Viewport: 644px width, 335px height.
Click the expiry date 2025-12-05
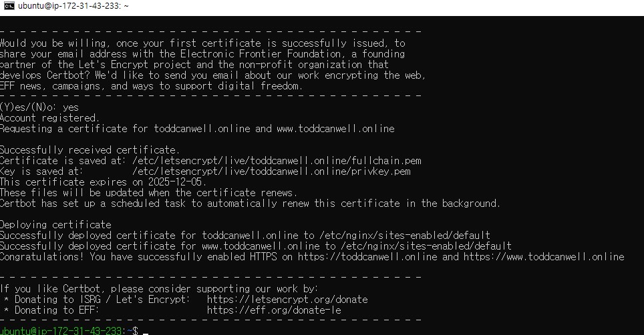[x=177, y=182]
